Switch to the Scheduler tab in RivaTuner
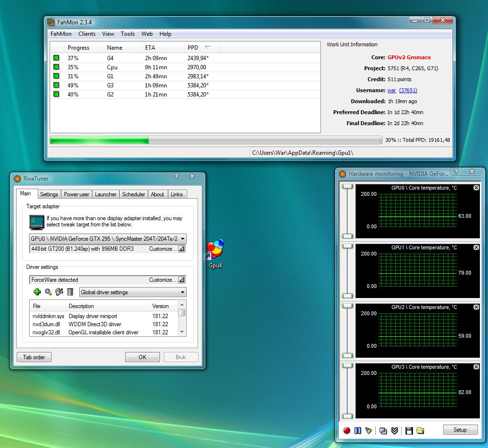Viewport: 488px width, 448px height. coord(134,194)
